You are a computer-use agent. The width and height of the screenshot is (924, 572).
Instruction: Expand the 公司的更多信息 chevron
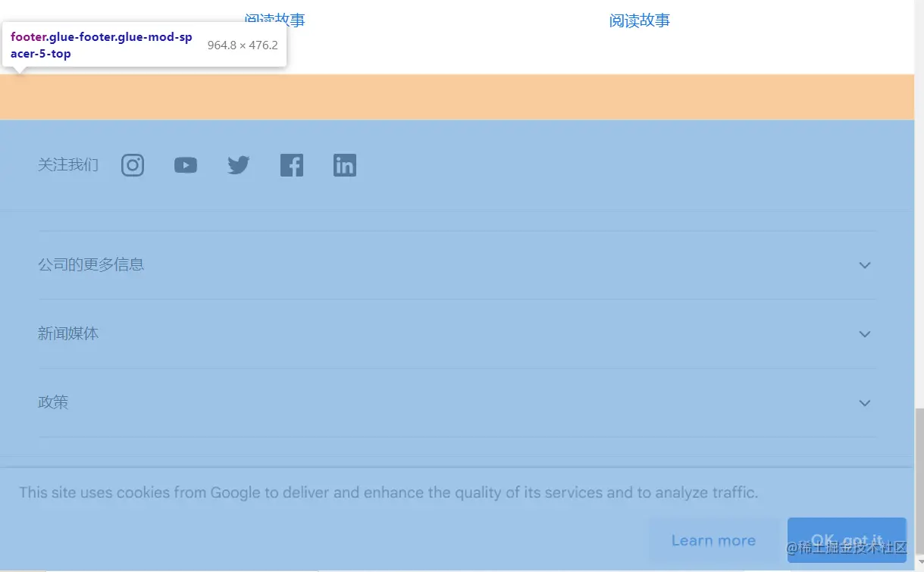pyautogui.click(x=865, y=265)
